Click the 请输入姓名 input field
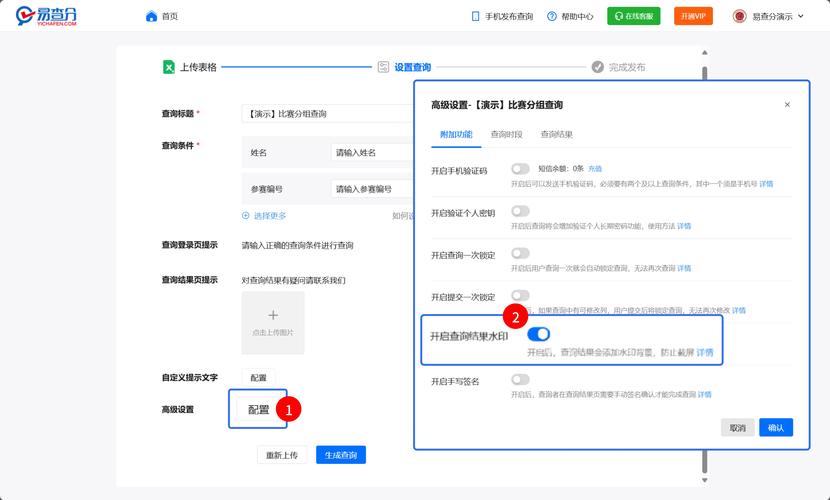 372,152
